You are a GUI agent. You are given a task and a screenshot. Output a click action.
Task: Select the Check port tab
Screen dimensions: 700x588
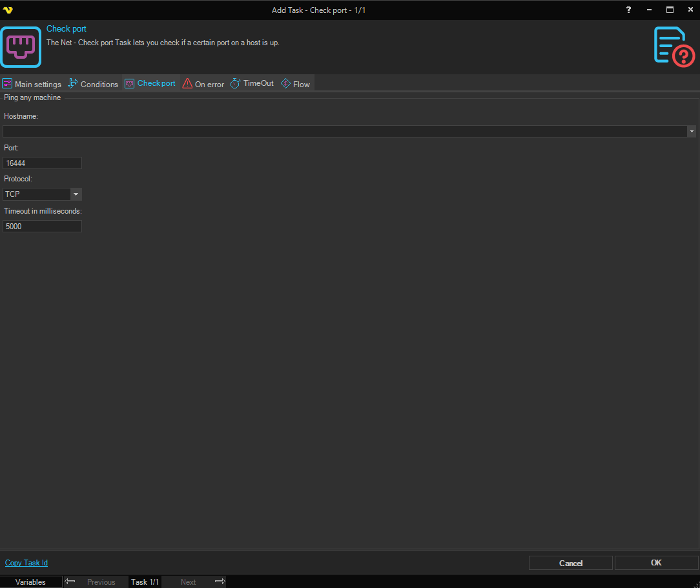[150, 84]
